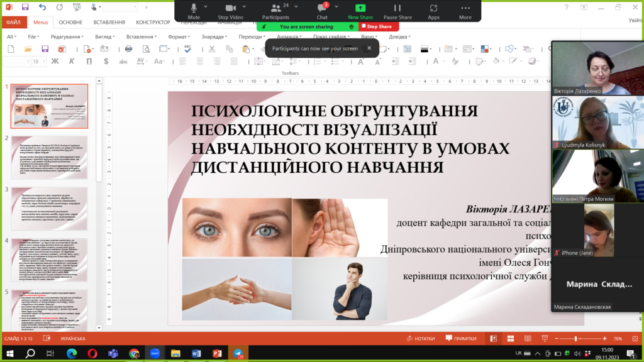Screen dimensions: 644x362
Task: Open Zoom More options
Action: [465, 11]
